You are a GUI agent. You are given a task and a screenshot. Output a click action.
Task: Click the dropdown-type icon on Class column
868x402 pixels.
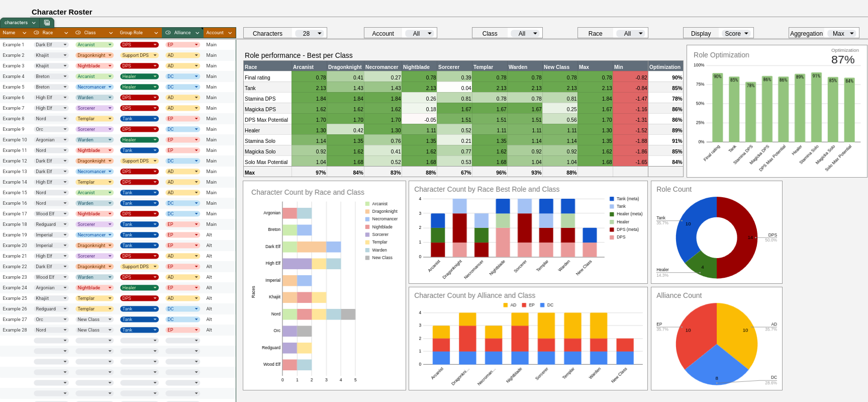pos(78,33)
